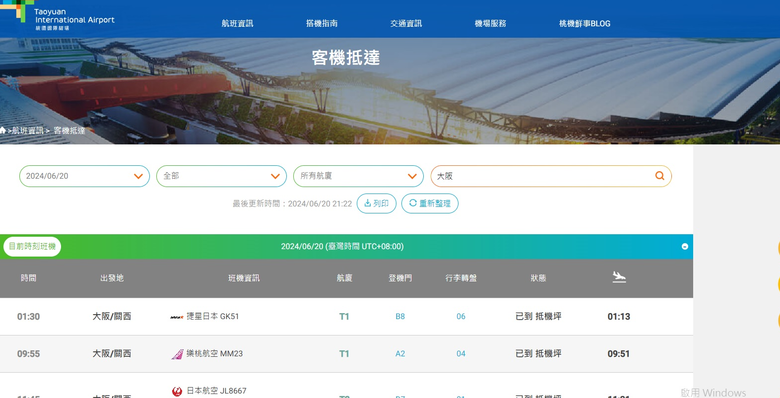Click actual arrival time 09:51
The height and width of the screenshot is (398, 780).
pyautogui.click(x=619, y=354)
